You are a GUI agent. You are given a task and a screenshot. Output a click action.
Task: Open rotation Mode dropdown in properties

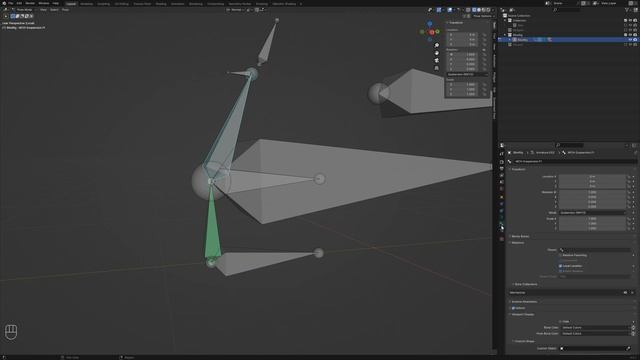[x=592, y=213]
